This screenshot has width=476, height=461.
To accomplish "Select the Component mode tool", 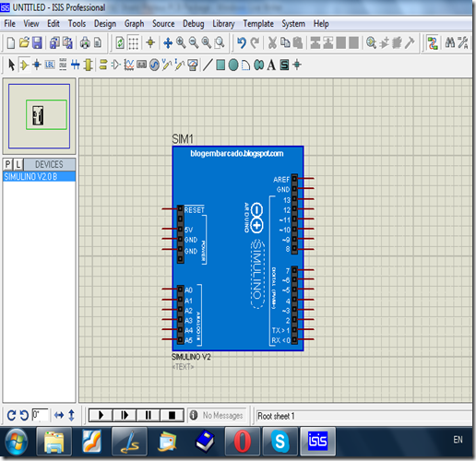I will tap(24, 65).
